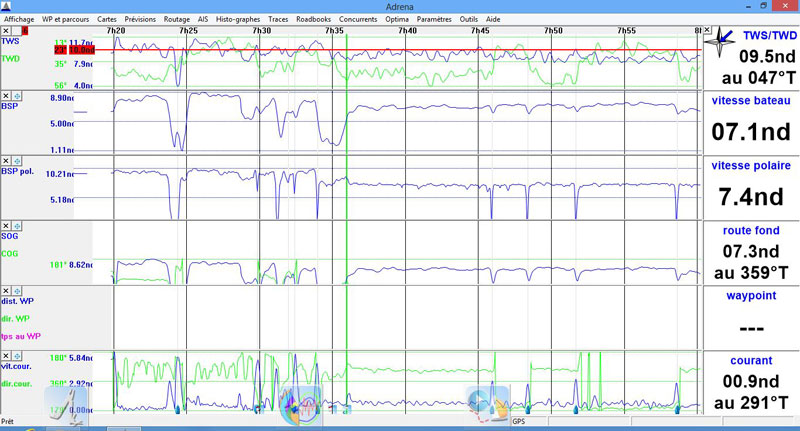
Task: Click the move icon on dist. WP row
Action: tap(17, 291)
